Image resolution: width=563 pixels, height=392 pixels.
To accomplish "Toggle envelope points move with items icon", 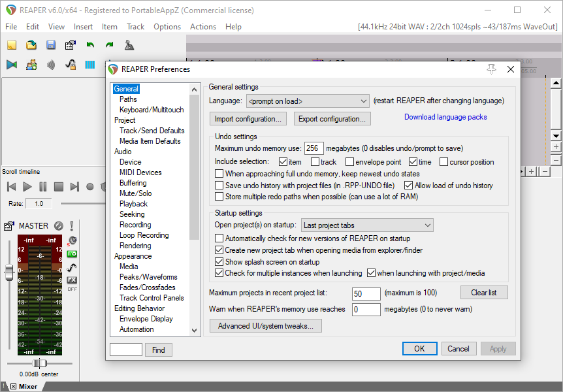I will [71, 65].
